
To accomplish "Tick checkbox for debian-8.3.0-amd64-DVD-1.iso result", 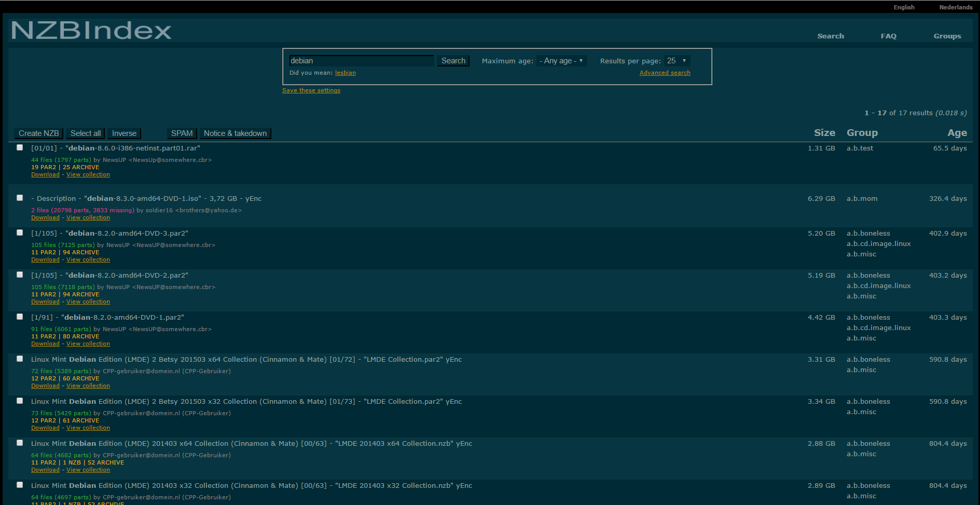I will pyautogui.click(x=20, y=198).
